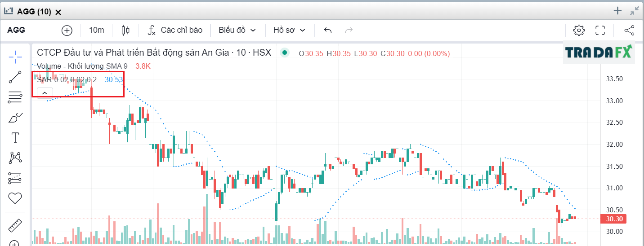Click the 30.00 price axis label
Image resolution: width=644 pixels, height=246 pixels.
(x=614, y=232)
